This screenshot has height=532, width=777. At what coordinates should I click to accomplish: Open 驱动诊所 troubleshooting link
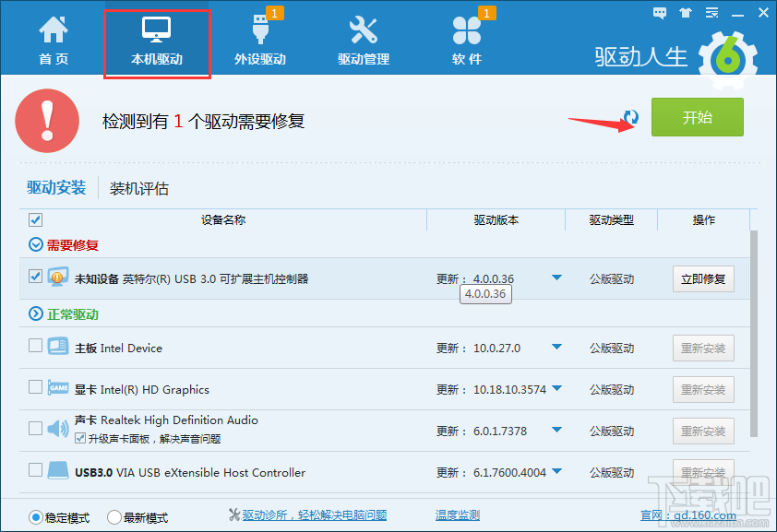click(315, 515)
